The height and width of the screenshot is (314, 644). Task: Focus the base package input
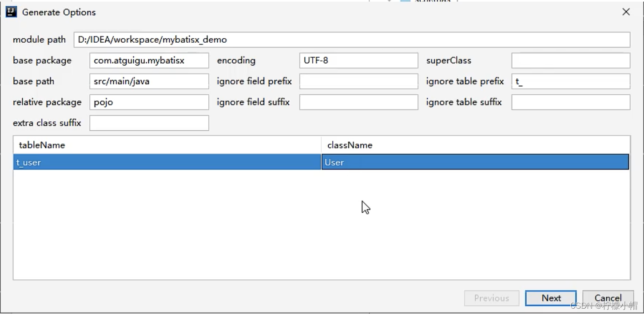(149, 60)
